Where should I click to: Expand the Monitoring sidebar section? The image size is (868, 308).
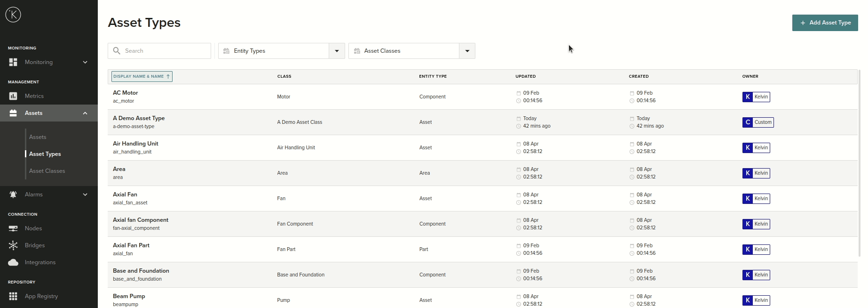pyautogui.click(x=85, y=62)
